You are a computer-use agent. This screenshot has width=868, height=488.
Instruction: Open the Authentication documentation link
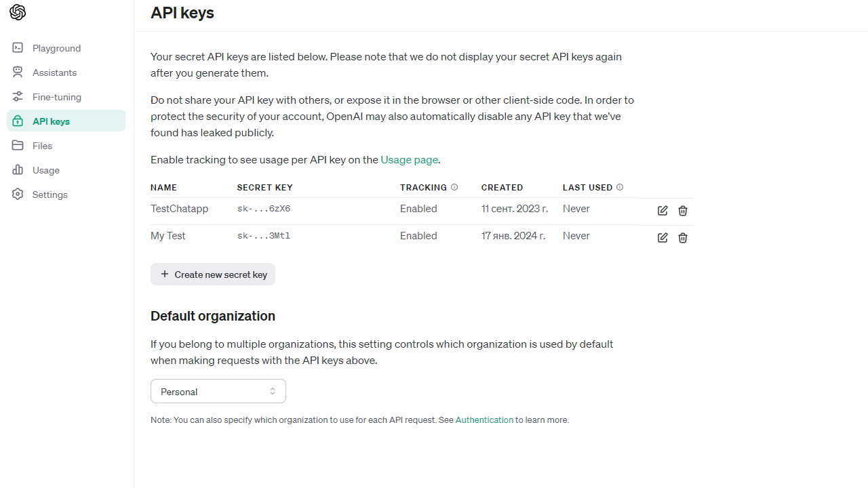click(x=484, y=420)
